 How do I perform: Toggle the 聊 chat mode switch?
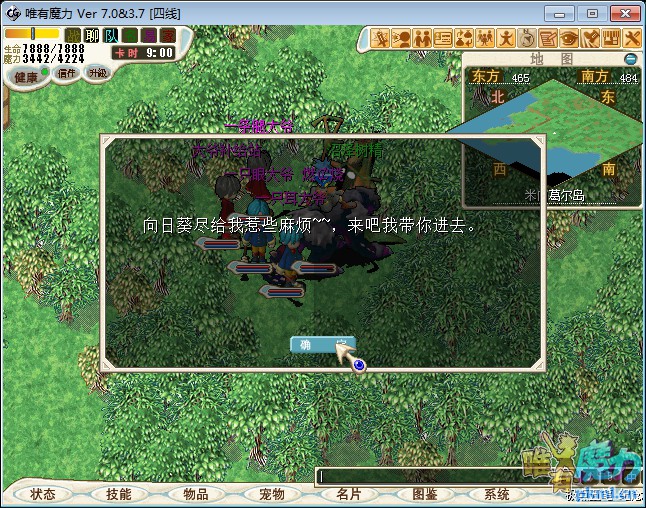(x=92, y=36)
